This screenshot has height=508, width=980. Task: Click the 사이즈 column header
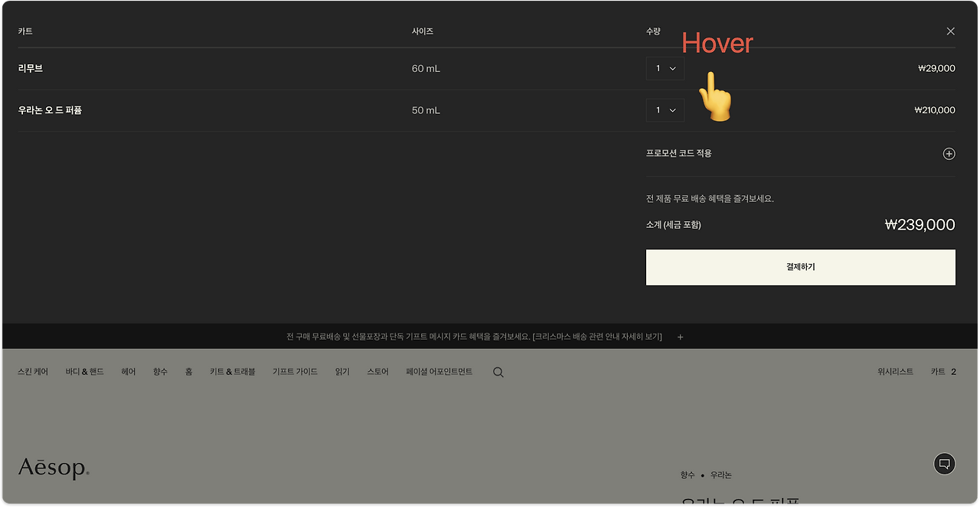[x=423, y=31]
